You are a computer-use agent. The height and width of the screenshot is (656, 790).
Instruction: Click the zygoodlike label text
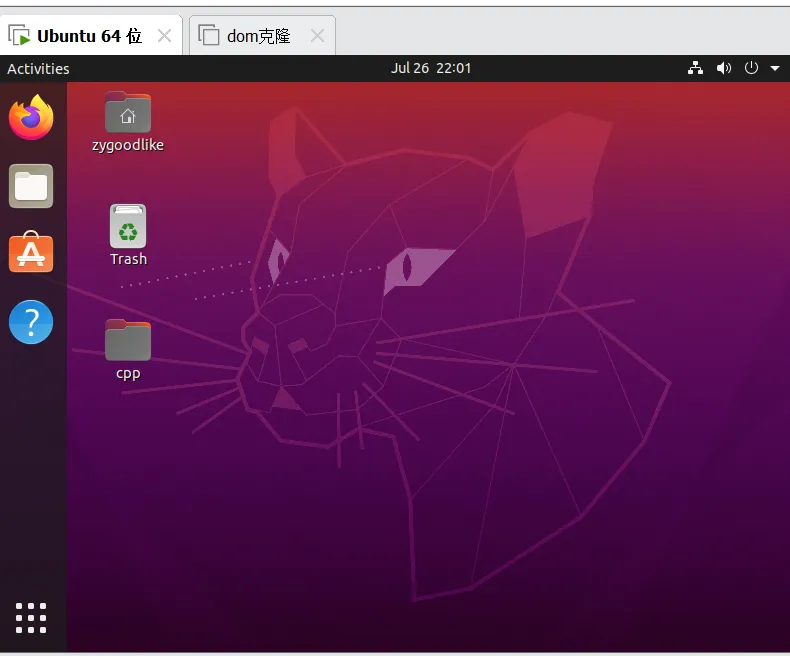point(128,145)
